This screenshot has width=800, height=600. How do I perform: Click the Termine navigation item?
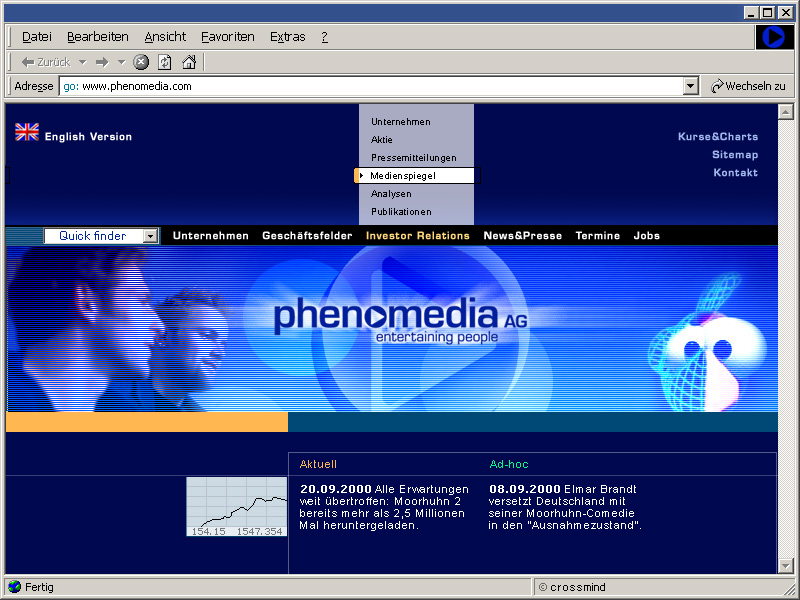[x=597, y=236]
